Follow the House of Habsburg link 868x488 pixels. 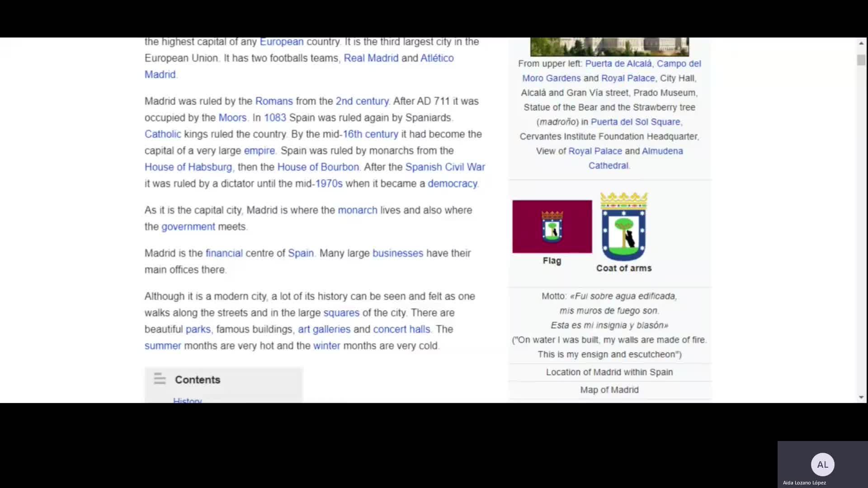[188, 167]
